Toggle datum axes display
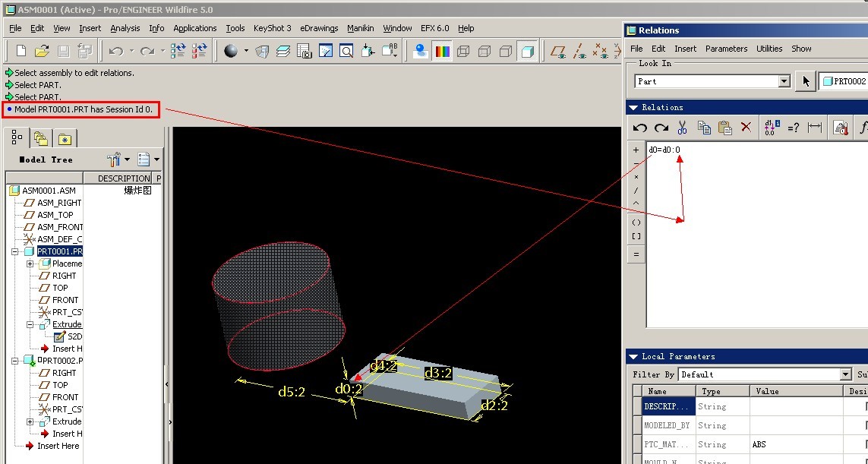868x464 pixels. (579, 52)
